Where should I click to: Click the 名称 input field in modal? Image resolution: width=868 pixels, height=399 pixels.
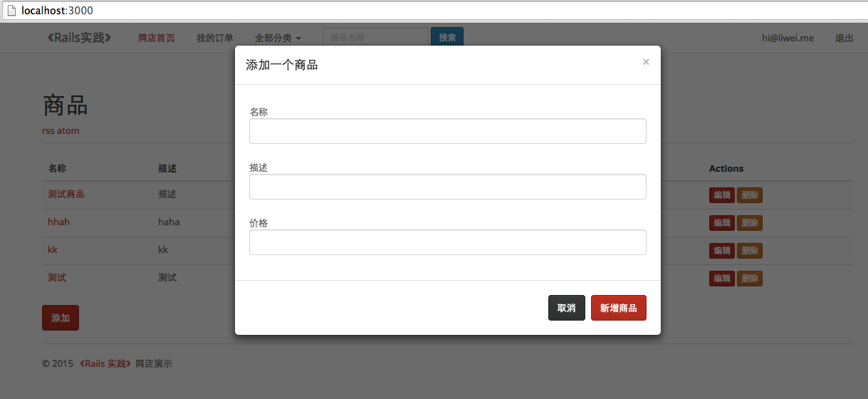447,131
